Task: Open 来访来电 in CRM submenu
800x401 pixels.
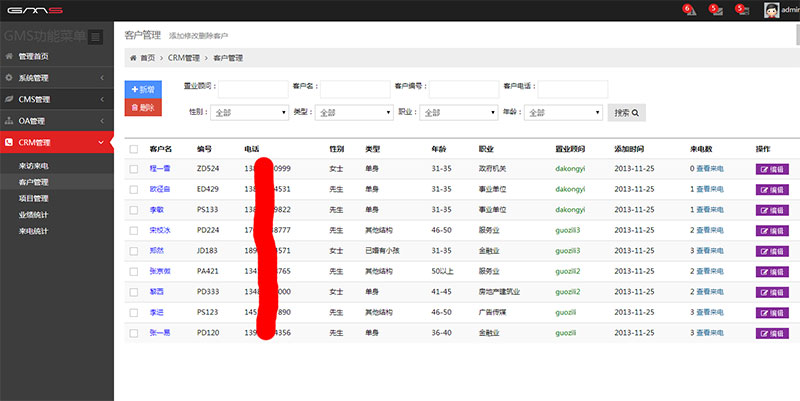Action: pos(33,166)
